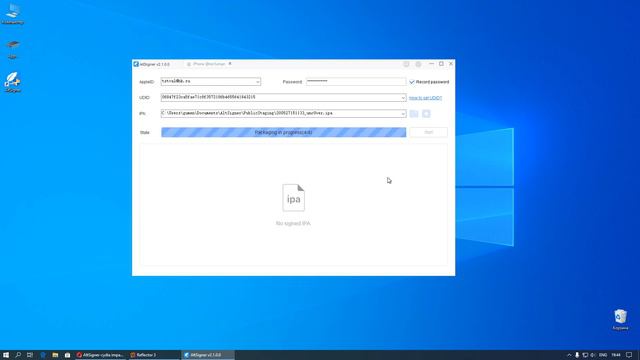This screenshot has height=360, width=640.
Task: Click the taskbar clock
Action: point(616,355)
